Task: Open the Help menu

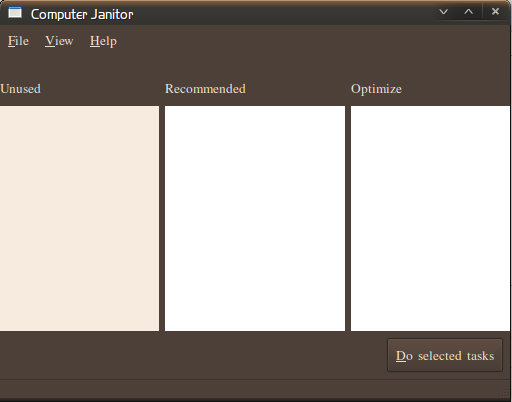Action: (103, 42)
